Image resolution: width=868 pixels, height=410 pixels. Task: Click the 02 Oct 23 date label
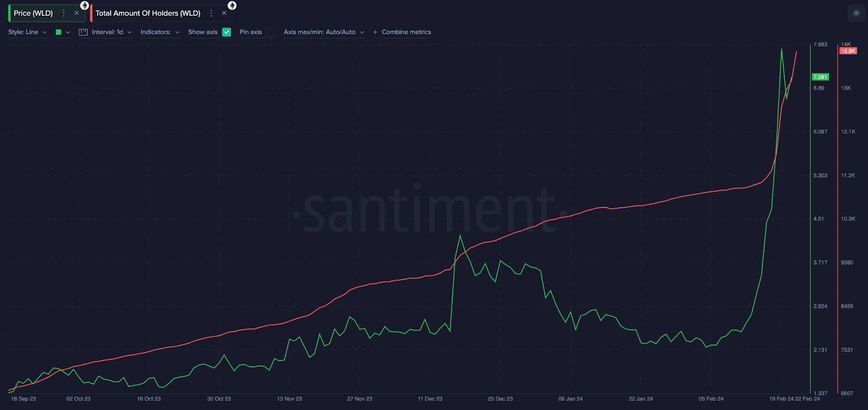(79, 399)
